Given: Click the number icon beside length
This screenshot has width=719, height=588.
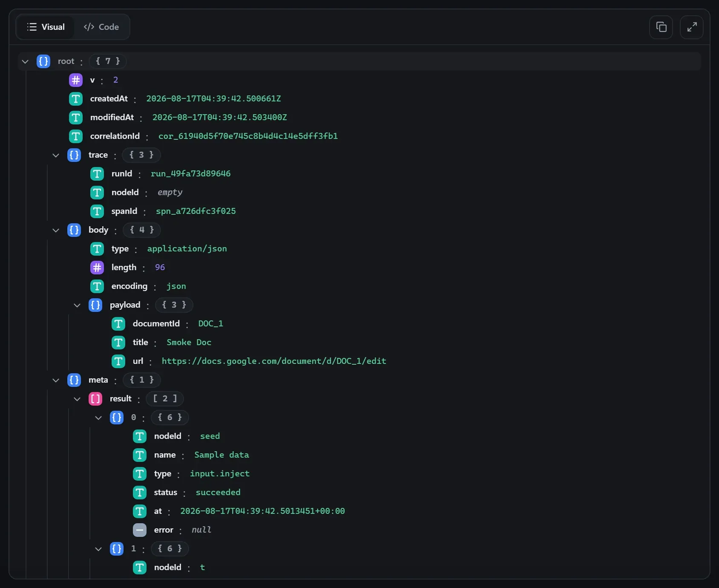Looking at the screenshot, I should [x=97, y=268].
